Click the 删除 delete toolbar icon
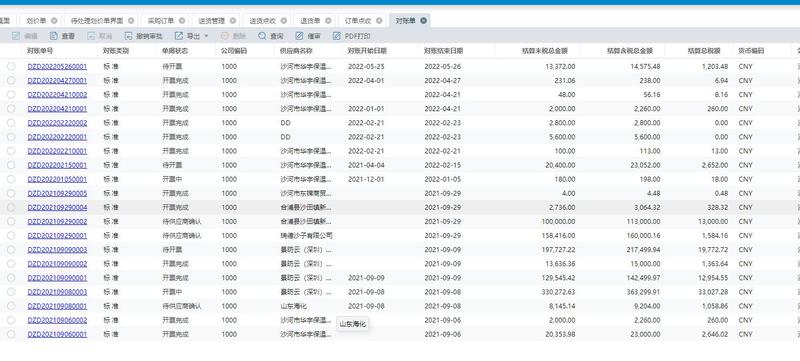Screen dimensions: 800x361 224,36
